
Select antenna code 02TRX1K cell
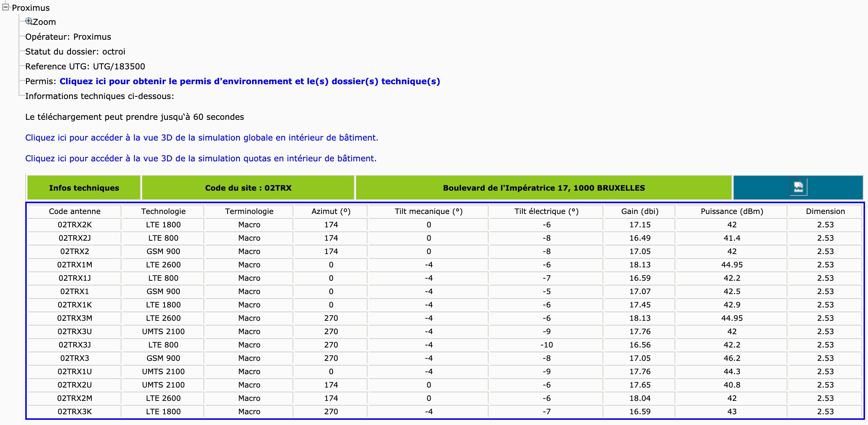click(x=75, y=305)
